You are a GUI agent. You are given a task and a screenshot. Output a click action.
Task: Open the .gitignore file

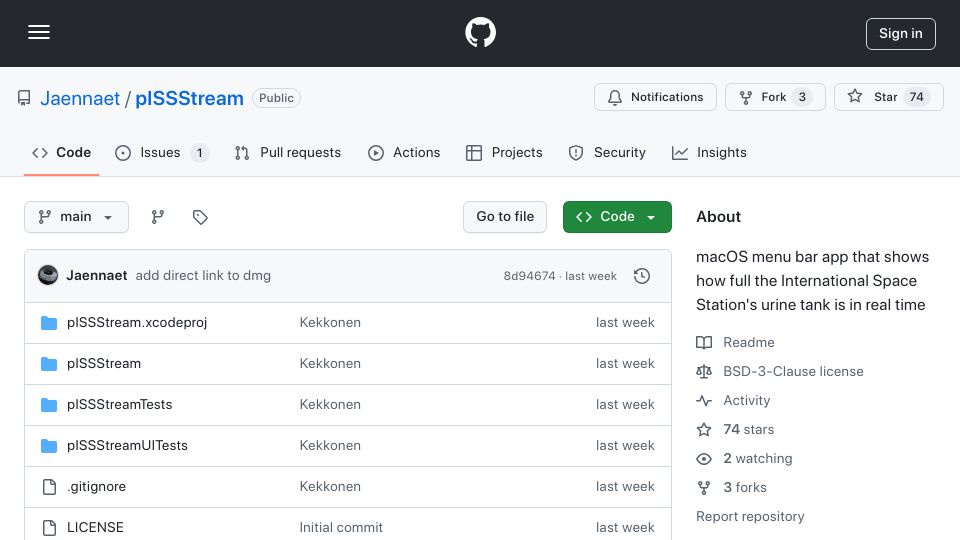point(97,487)
